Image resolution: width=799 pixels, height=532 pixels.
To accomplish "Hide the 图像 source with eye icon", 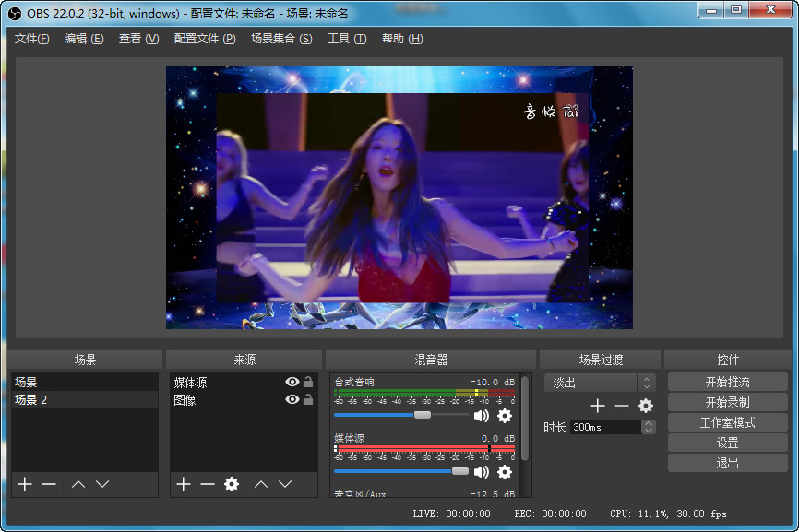I will pyautogui.click(x=292, y=399).
